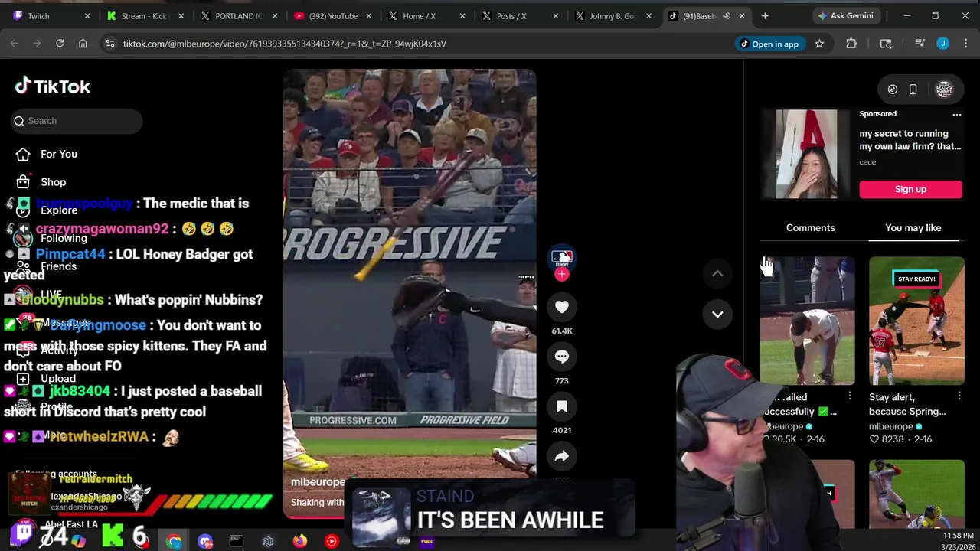This screenshot has height=551, width=980.
Task: Switch to the Twitch tab
Action: click(x=50, y=15)
